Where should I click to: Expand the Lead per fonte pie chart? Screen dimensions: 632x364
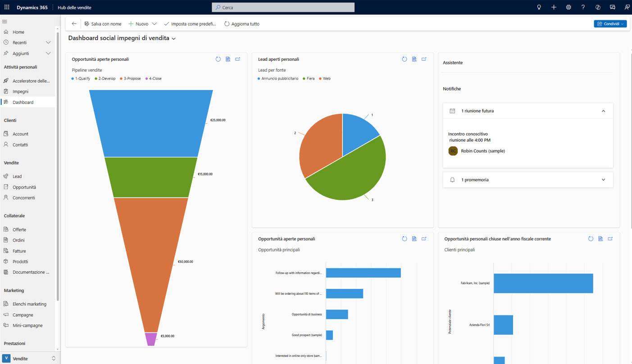[424, 59]
